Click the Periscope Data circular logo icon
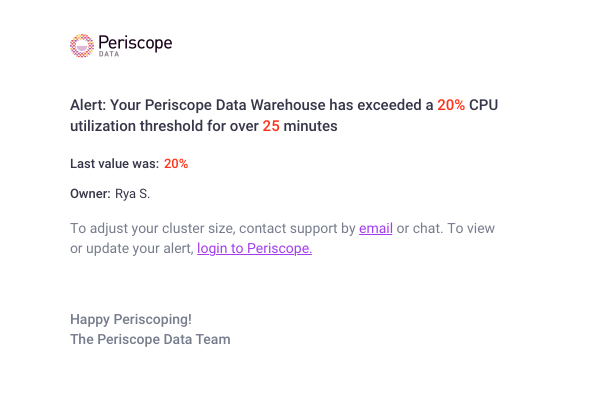 point(82,46)
